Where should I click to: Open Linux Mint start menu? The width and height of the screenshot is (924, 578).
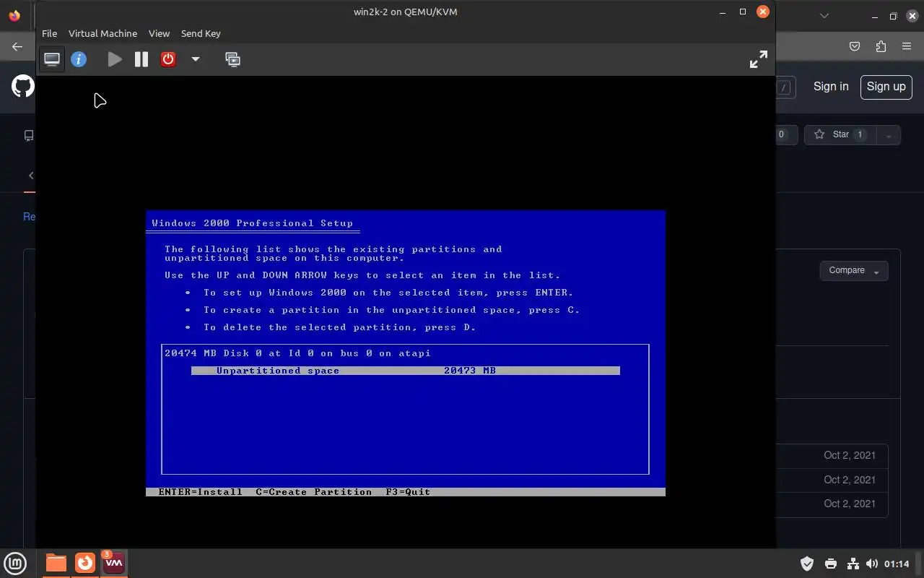click(15, 563)
